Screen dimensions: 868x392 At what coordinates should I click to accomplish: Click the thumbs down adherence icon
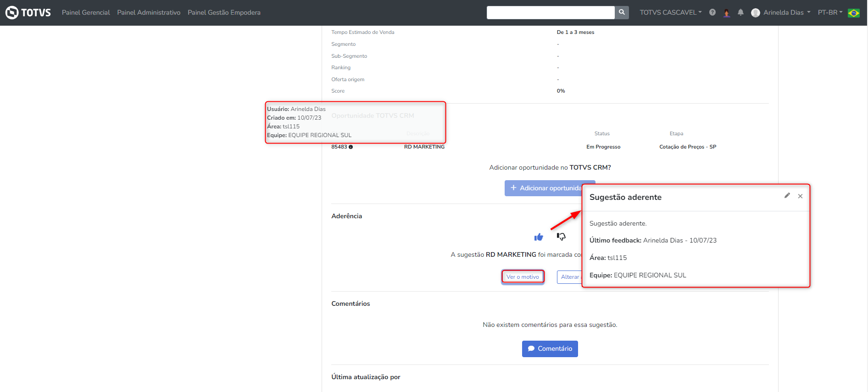[561, 237]
